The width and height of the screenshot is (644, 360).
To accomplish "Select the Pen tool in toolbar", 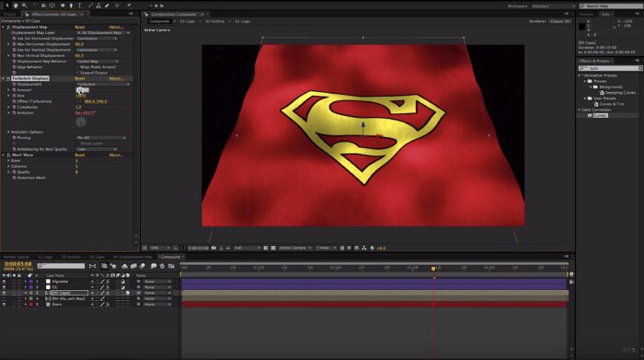I will (71, 6).
